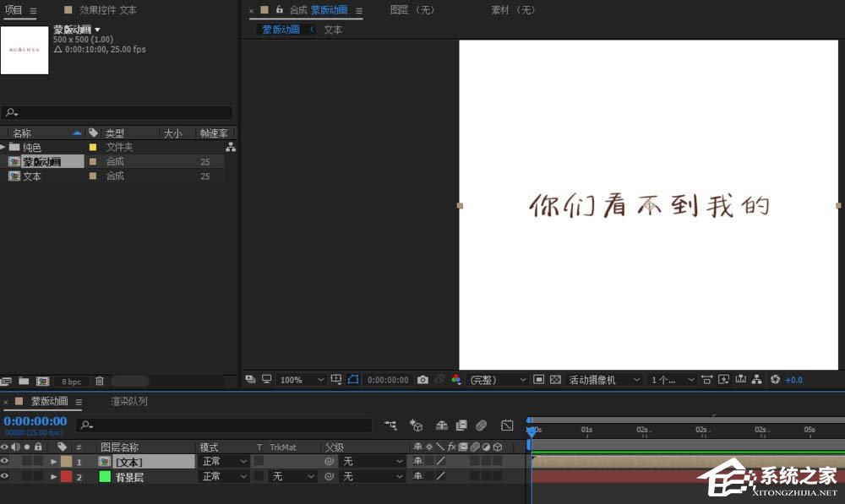Open the Graph Editor in the timeline
The height and width of the screenshot is (504, 845).
pyautogui.click(x=505, y=426)
